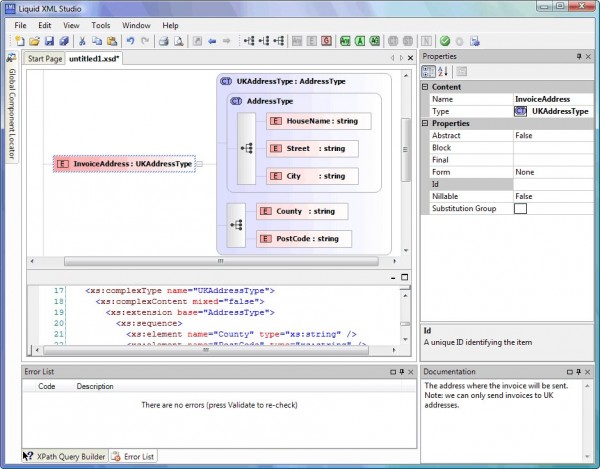The height and width of the screenshot is (469, 600).
Task: Collapse the Content section in Properties
Action: [426, 87]
